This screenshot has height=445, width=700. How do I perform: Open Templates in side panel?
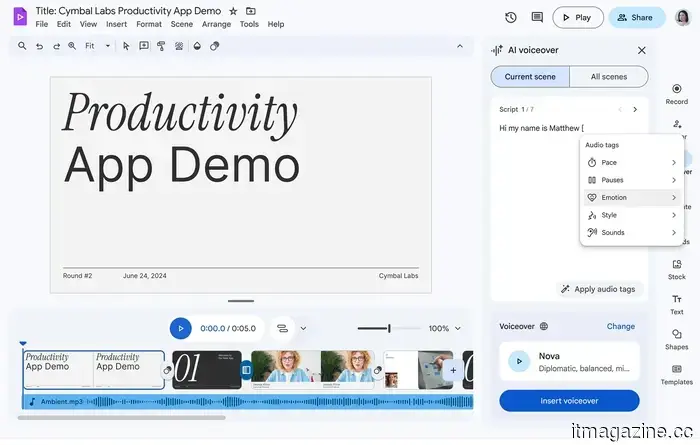point(677,375)
